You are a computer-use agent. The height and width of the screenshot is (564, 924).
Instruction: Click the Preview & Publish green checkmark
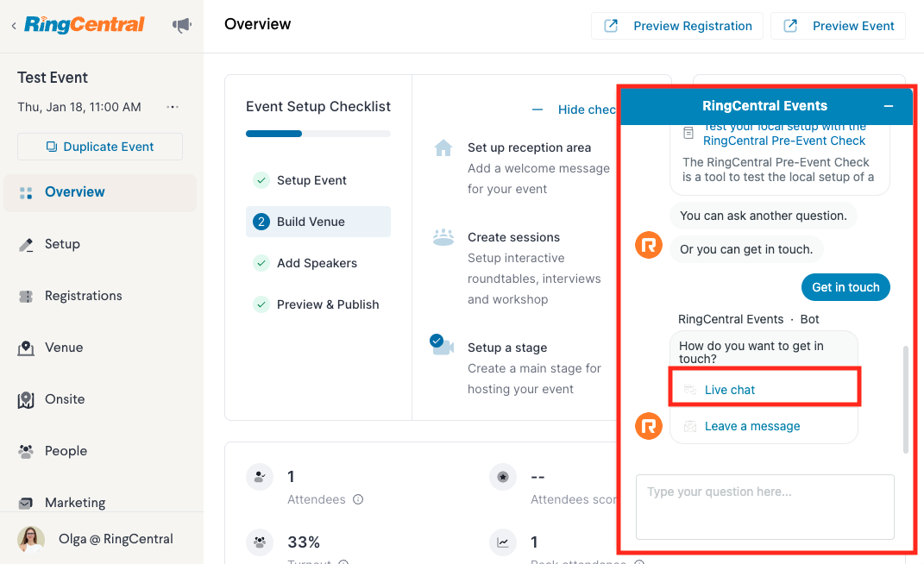click(261, 304)
